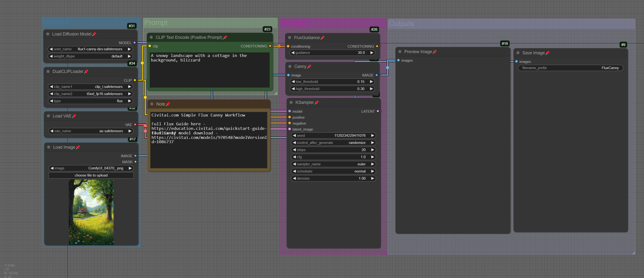
Task: Click the pin icon on Preview Image node
Action: (x=435, y=51)
